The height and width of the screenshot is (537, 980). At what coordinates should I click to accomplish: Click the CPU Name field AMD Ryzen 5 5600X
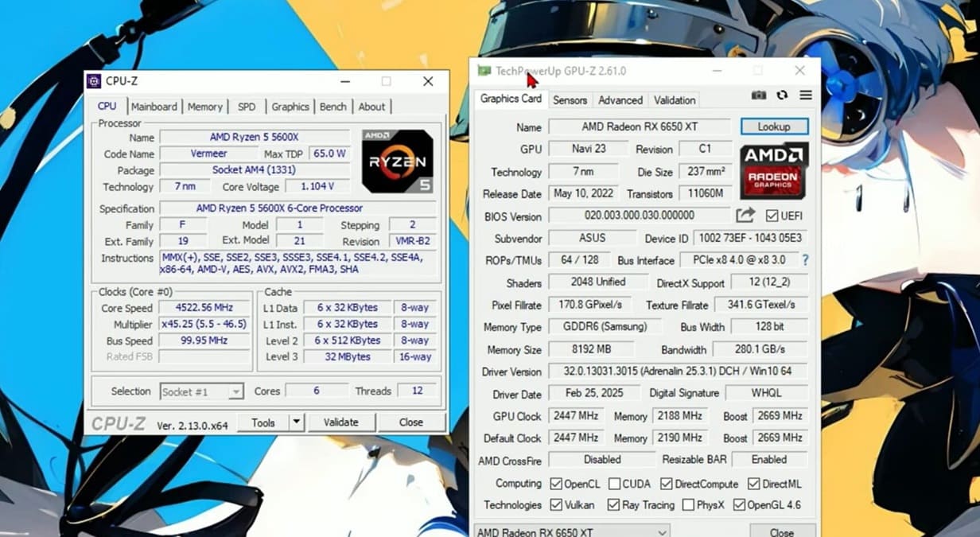click(x=255, y=137)
